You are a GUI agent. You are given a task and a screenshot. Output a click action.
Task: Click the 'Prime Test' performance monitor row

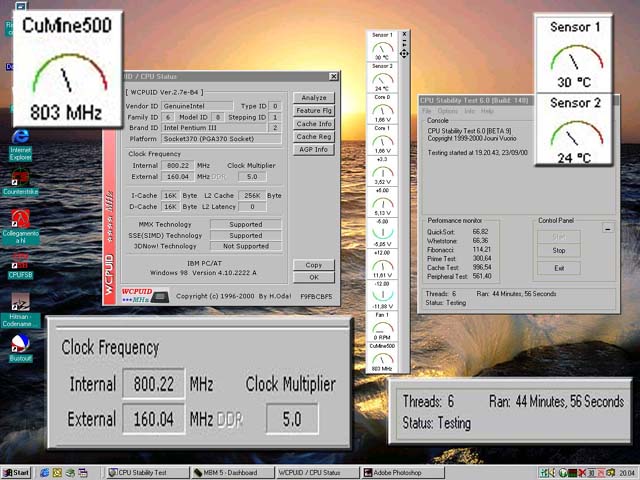click(x=459, y=258)
